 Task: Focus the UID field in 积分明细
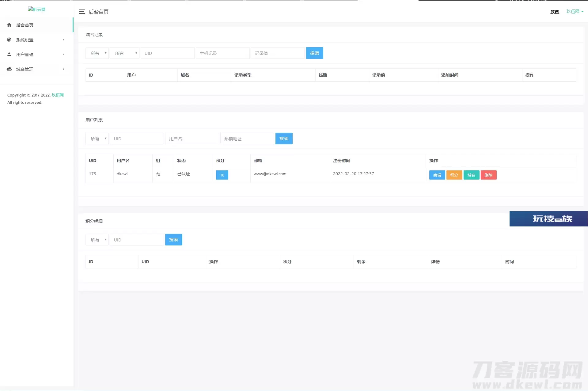tap(137, 240)
